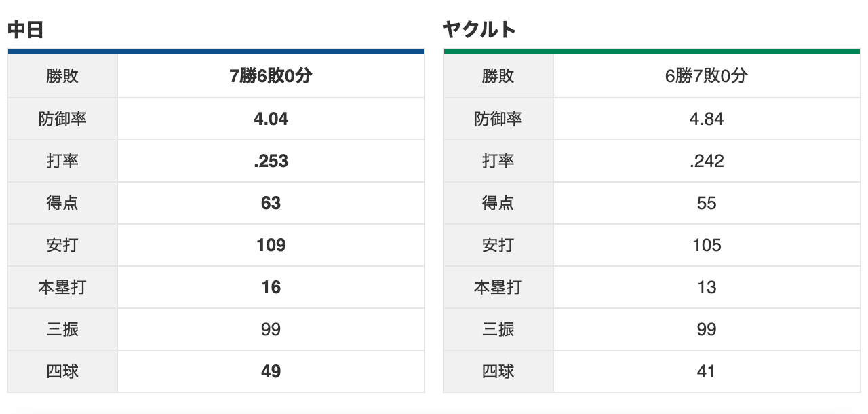The image size is (868, 414).
Task: Click 中日 打率 value .253
Action: pos(271,161)
